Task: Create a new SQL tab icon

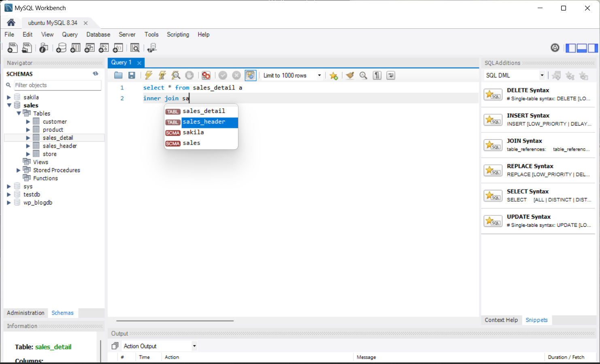Action: [x=13, y=48]
